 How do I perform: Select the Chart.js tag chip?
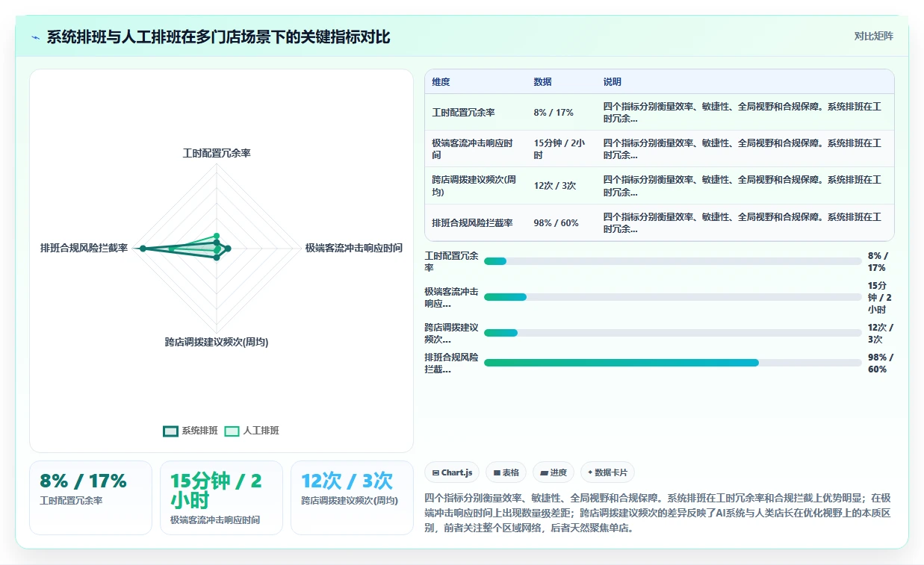click(452, 472)
